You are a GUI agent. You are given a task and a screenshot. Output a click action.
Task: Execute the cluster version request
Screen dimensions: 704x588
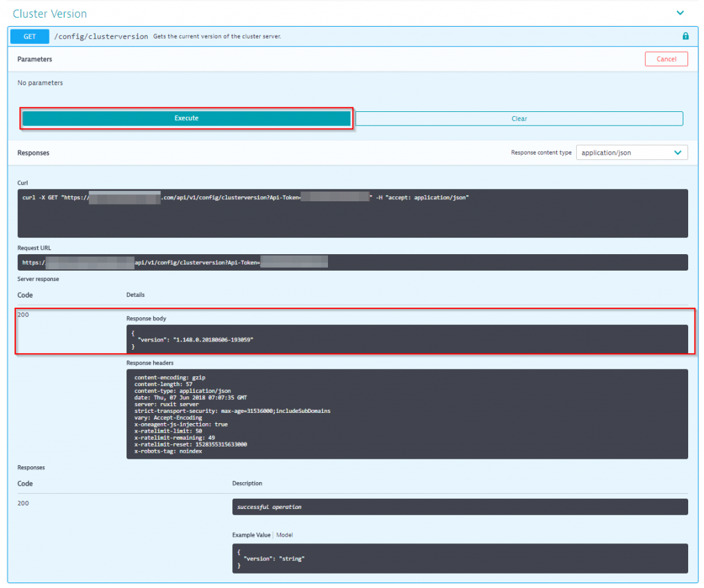186,118
